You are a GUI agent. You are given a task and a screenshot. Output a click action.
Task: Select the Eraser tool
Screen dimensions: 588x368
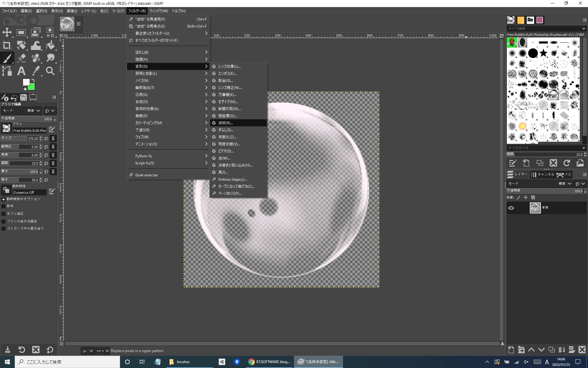(21, 58)
